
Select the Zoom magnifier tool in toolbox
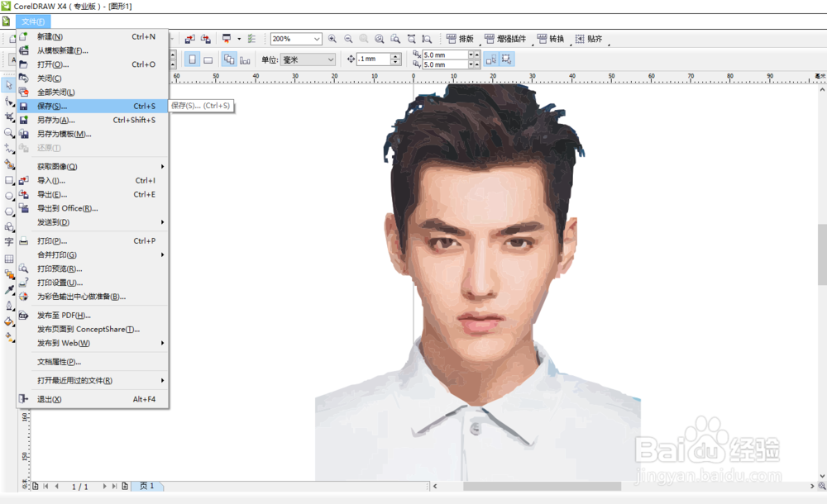9,133
